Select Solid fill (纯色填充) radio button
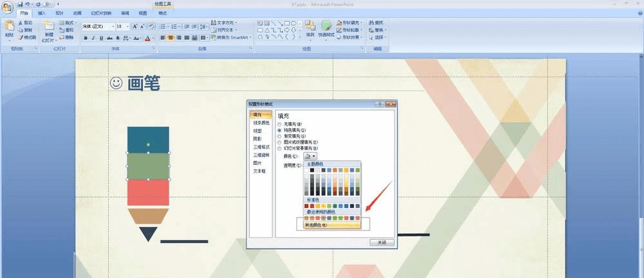Viewport: 644px width, 278px height. (279, 130)
